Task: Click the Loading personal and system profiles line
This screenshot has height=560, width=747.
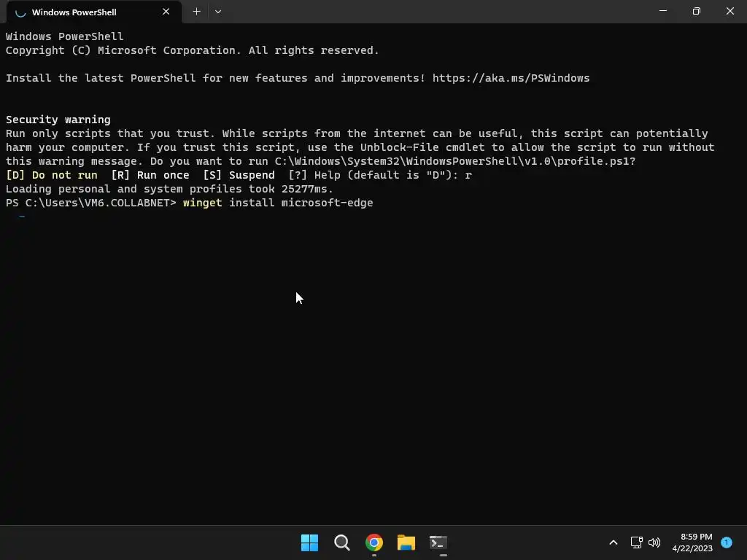Action: [x=169, y=189]
